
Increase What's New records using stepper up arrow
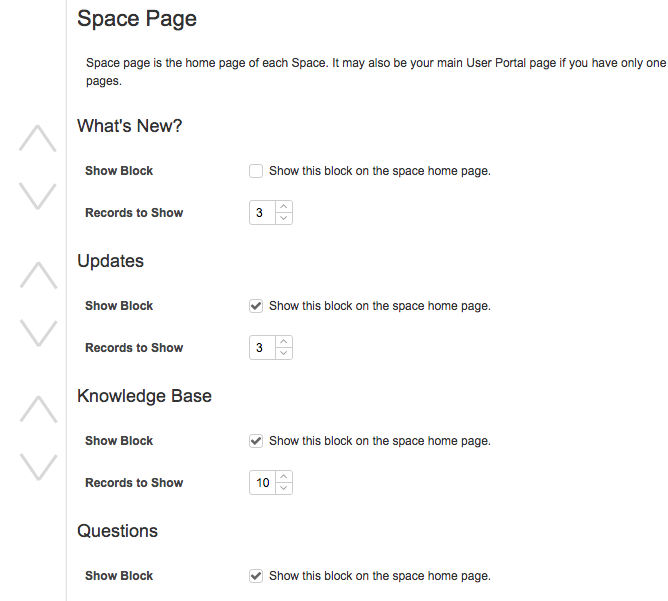[284, 207]
